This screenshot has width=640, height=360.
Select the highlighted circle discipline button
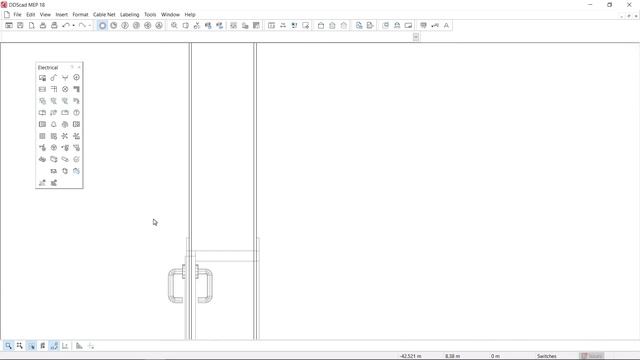[x=102, y=25]
